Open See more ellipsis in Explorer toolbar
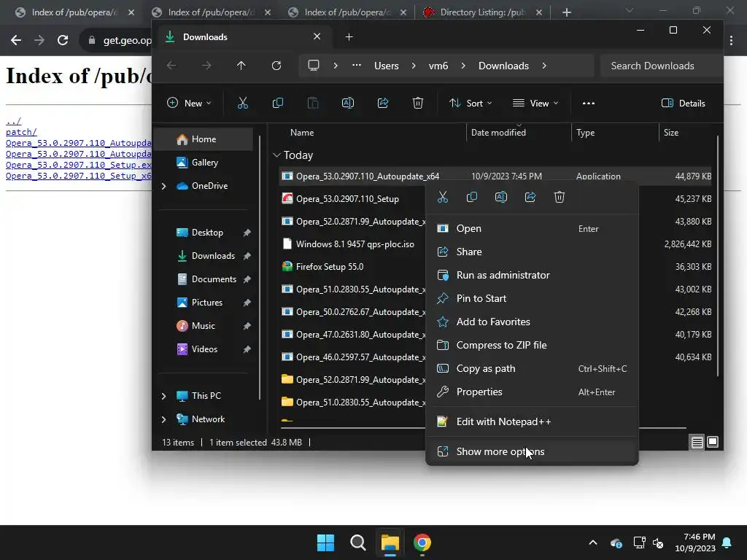 (589, 104)
